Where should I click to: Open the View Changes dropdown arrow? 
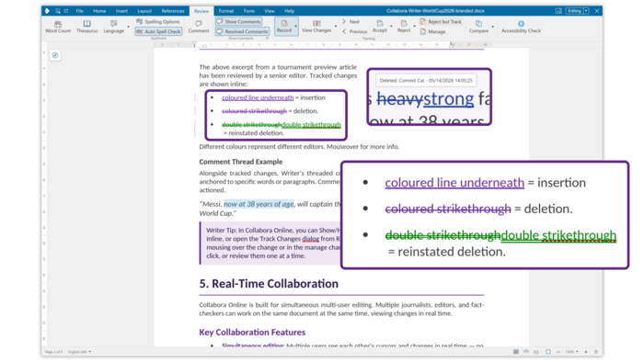coord(336,27)
